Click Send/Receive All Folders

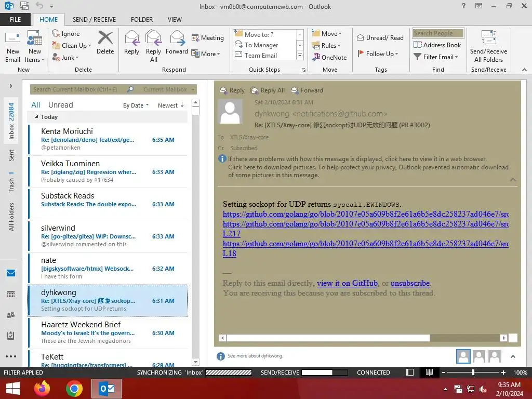coord(488,47)
